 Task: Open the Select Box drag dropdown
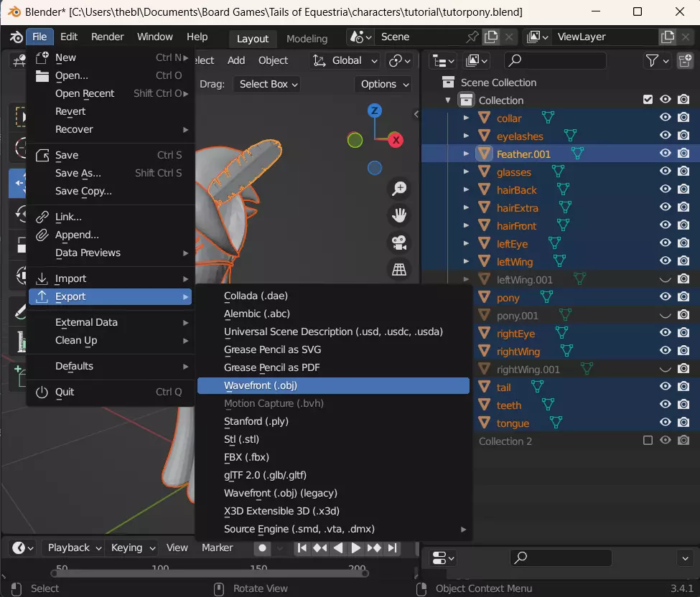click(269, 84)
